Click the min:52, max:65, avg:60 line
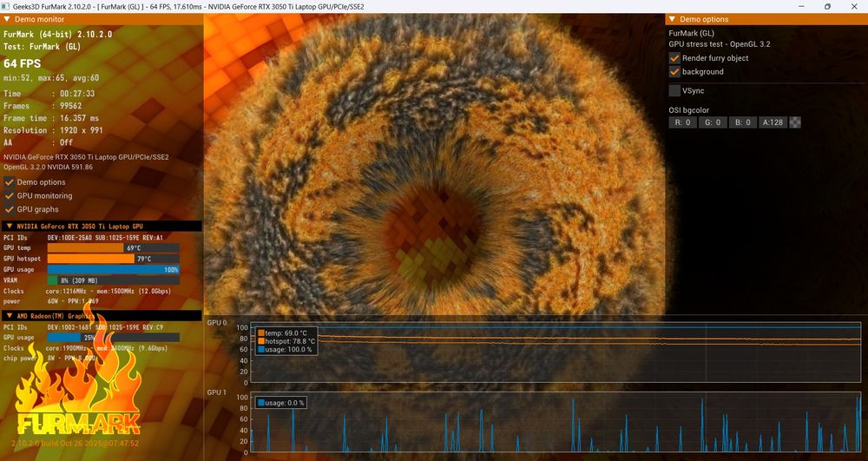The width and height of the screenshot is (868, 461). tap(51, 79)
